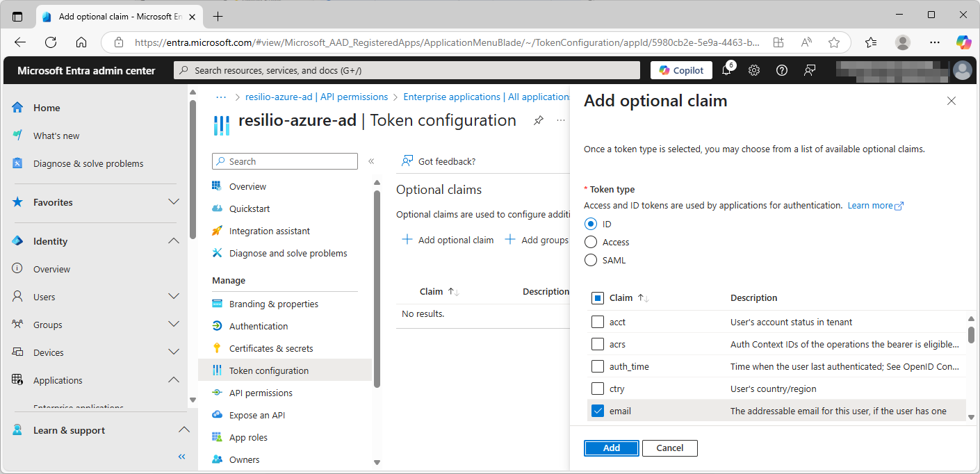Enable the acct claim checkbox
980x474 pixels.
point(597,321)
